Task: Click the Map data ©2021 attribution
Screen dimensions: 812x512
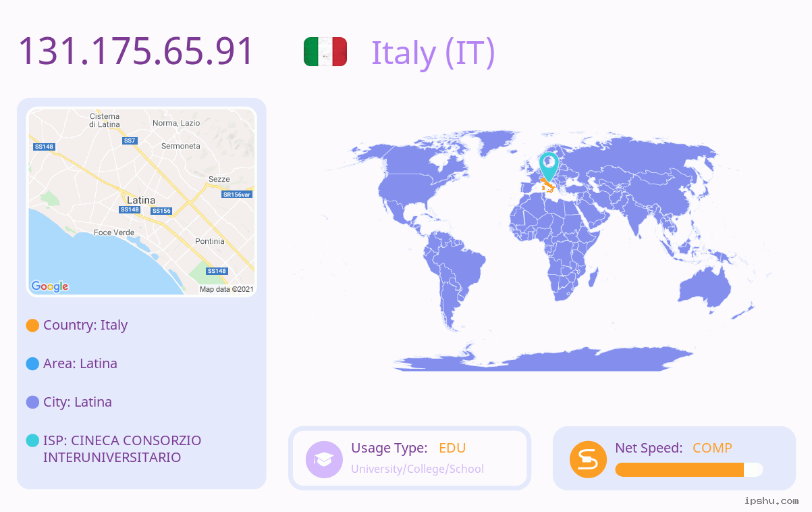Action: [226, 289]
